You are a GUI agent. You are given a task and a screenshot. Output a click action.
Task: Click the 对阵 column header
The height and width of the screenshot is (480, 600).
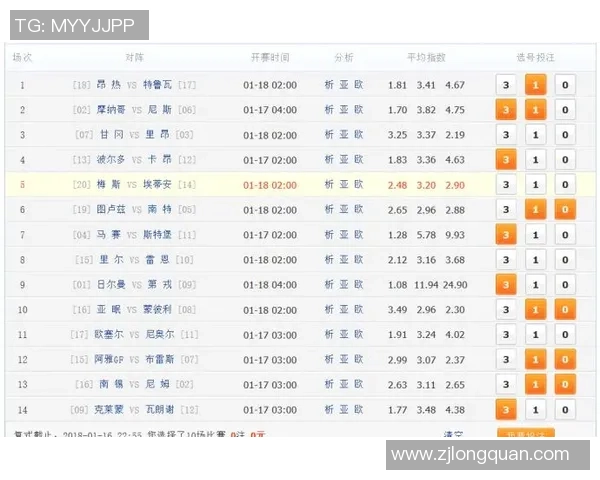(x=134, y=57)
